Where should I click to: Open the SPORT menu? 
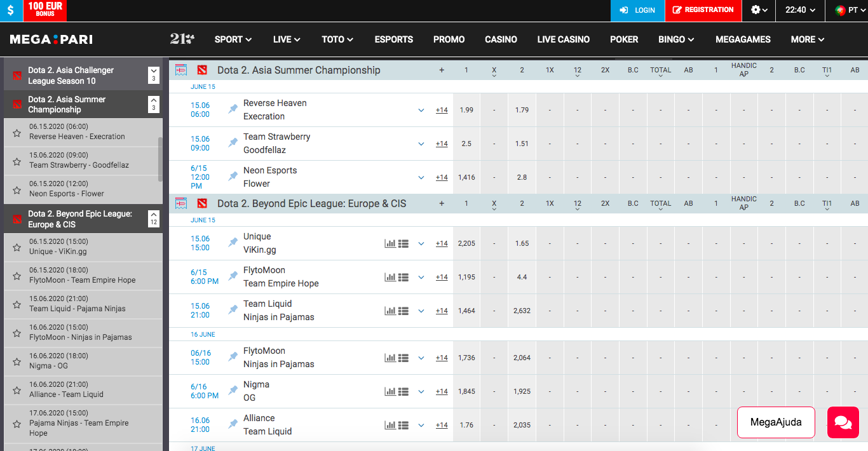(233, 39)
